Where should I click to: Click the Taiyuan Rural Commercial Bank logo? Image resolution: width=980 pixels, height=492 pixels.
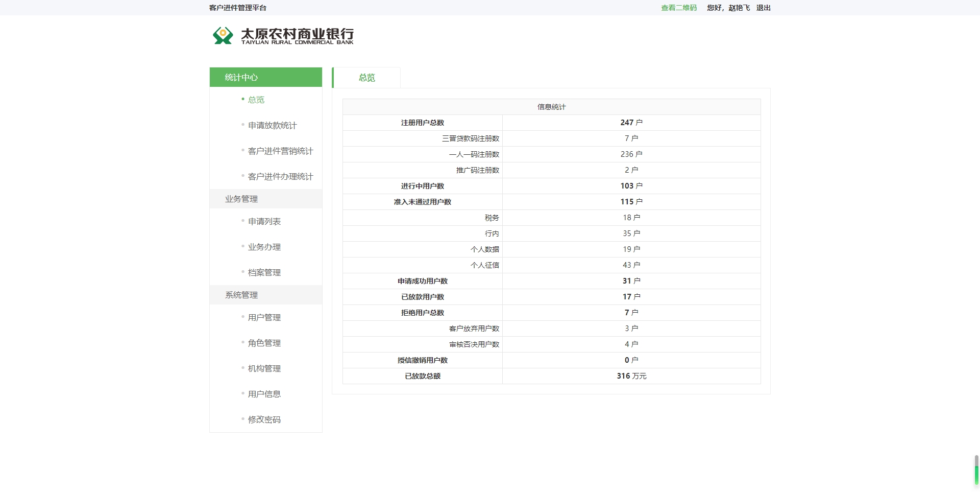(x=283, y=35)
